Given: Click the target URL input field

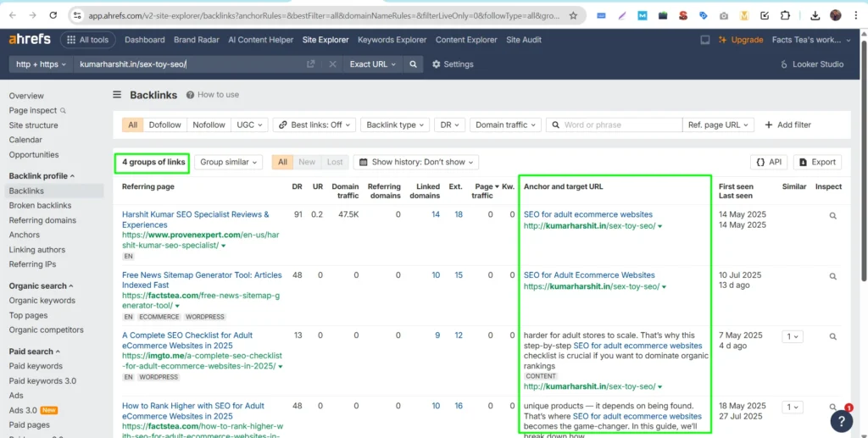Looking at the screenshot, I should [188, 64].
